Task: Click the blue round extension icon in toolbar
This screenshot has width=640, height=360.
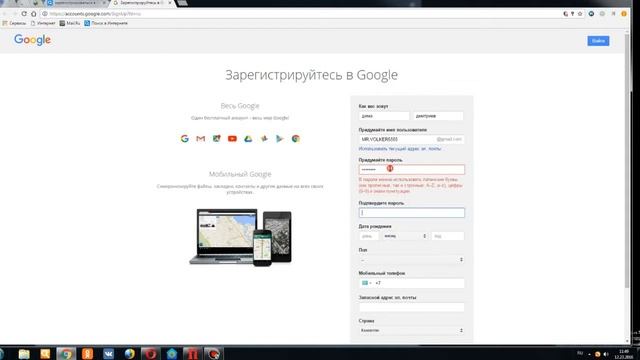Action: coord(591,14)
